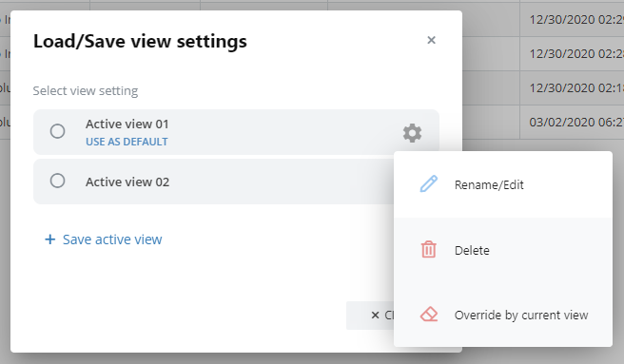Click the Select view setting label
The width and height of the screenshot is (624, 364).
click(86, 91)
